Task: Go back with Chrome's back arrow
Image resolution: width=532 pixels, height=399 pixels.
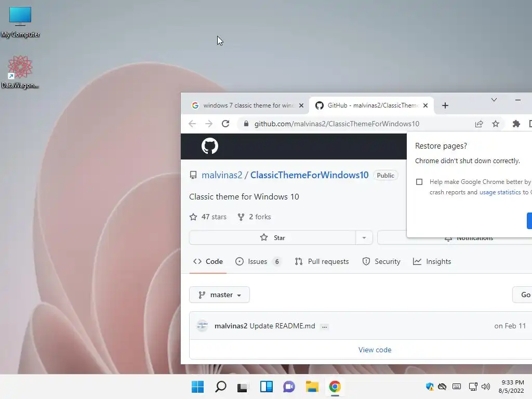Action: pyautogui.click(x=192, y=124)
